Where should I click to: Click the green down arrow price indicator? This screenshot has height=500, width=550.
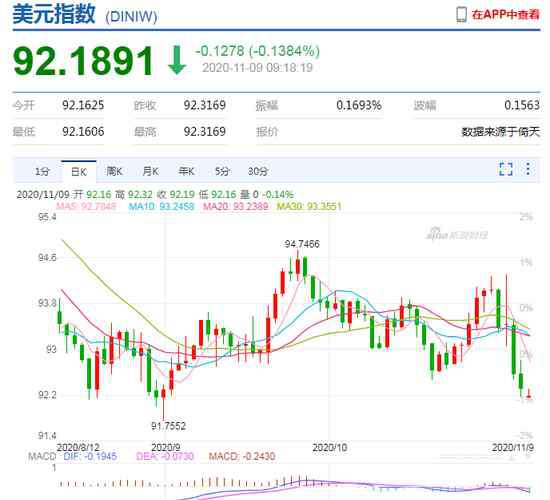[x=177, y=60]
